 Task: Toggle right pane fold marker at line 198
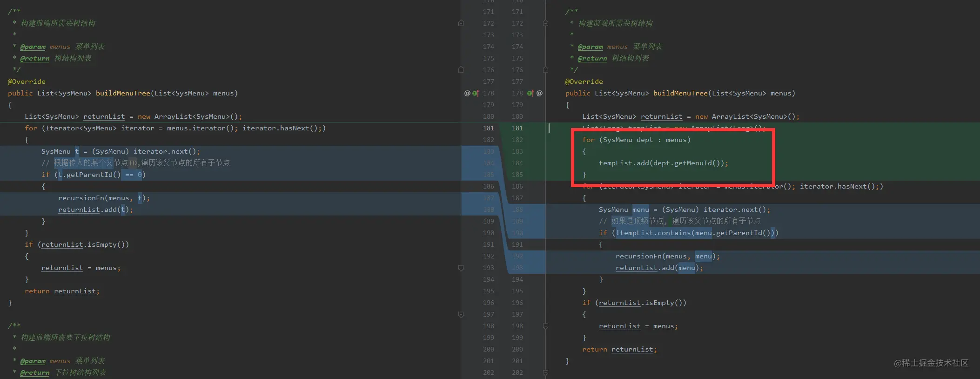click(x=545, y=326)
